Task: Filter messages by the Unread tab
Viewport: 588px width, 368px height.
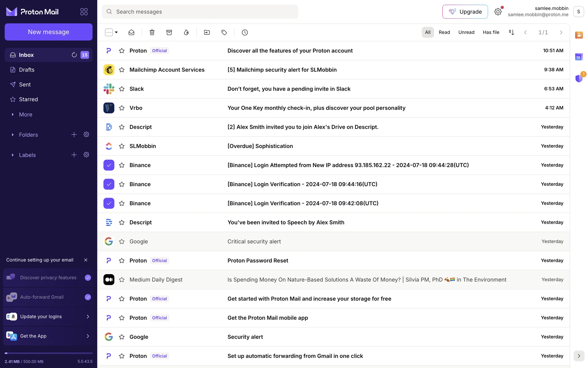Action: point(466,32)
